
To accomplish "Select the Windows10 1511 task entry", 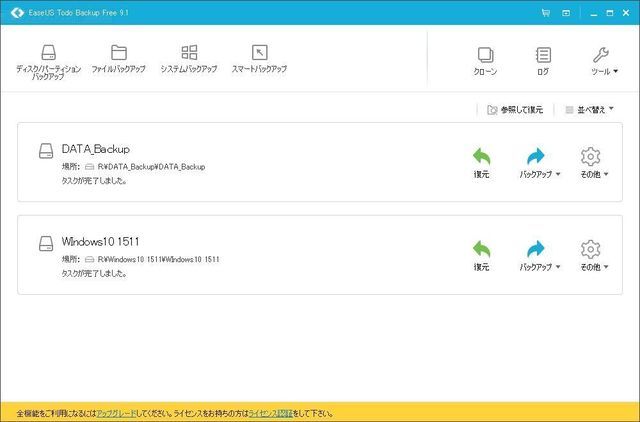I will point(100,242).
